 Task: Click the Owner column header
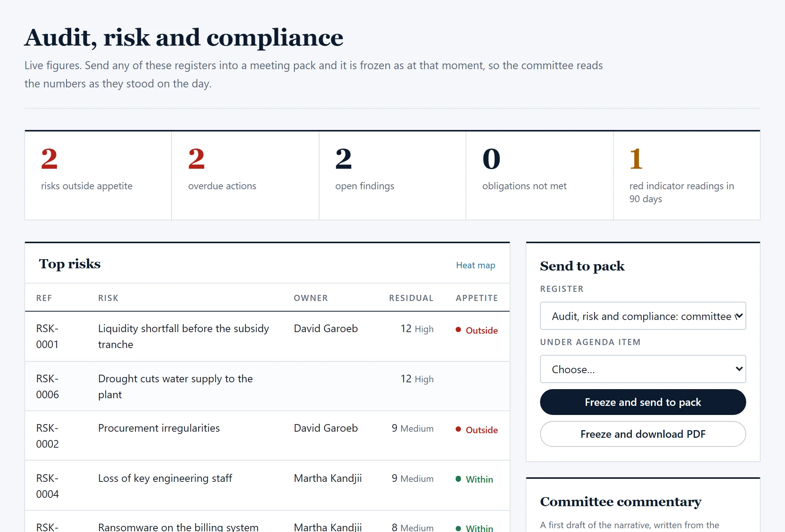pyautogui.click(x=311, y=298)
